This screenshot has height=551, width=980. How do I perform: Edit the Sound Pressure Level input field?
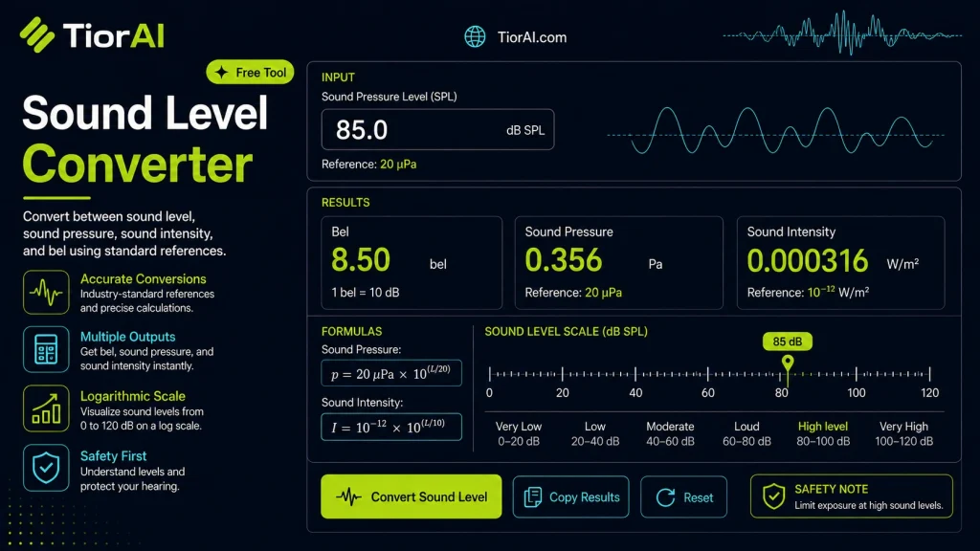coord(437,130)
